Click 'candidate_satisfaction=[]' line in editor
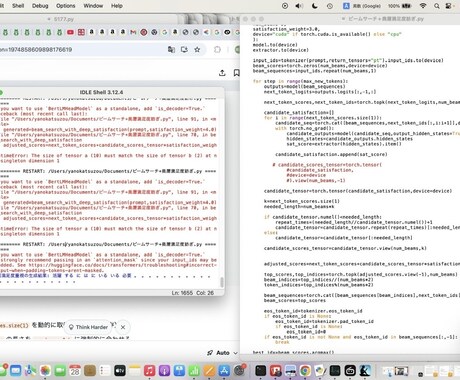The image size is (460, 380). pyautogui.click(x=299, y=113)
